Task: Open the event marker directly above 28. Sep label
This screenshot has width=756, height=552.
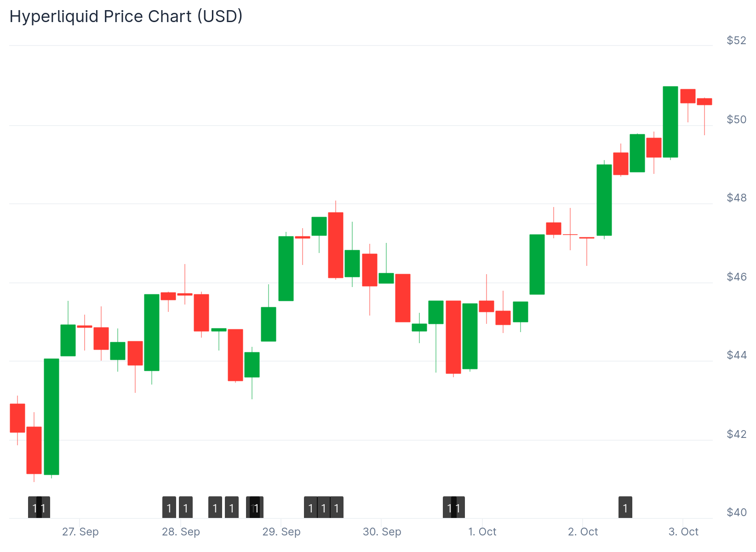Action: pos(186,507)
